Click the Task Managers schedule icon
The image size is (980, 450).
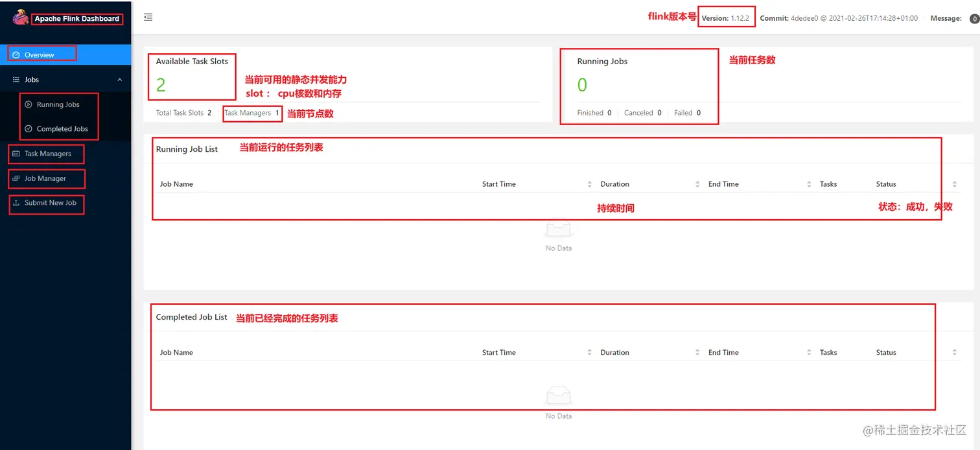coord(16,154)
